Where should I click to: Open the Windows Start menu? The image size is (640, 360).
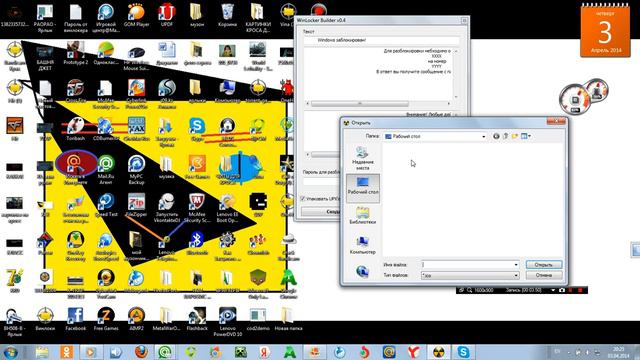click(x=11, y=352)
